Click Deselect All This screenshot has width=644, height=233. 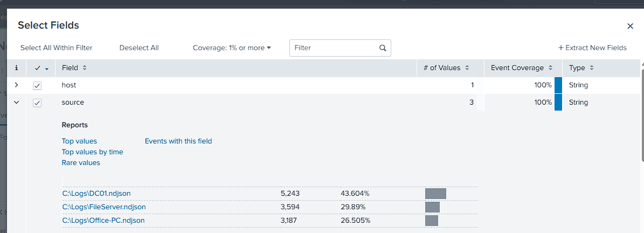pyautogui.click(x=139, y=47)
